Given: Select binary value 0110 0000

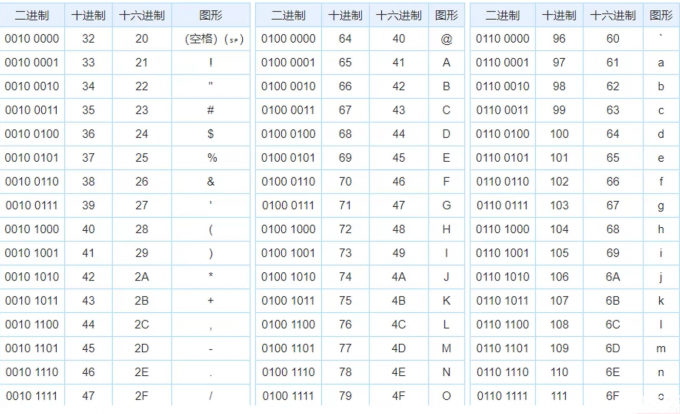Looking at the screenshot, I should click(x=503, y=39).
